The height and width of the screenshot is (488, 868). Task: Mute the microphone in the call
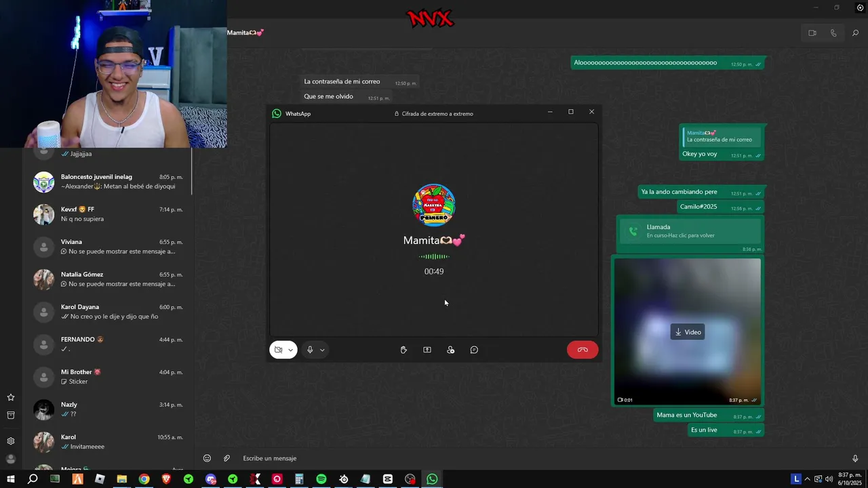pyautogui.click(x=310, y=350)
